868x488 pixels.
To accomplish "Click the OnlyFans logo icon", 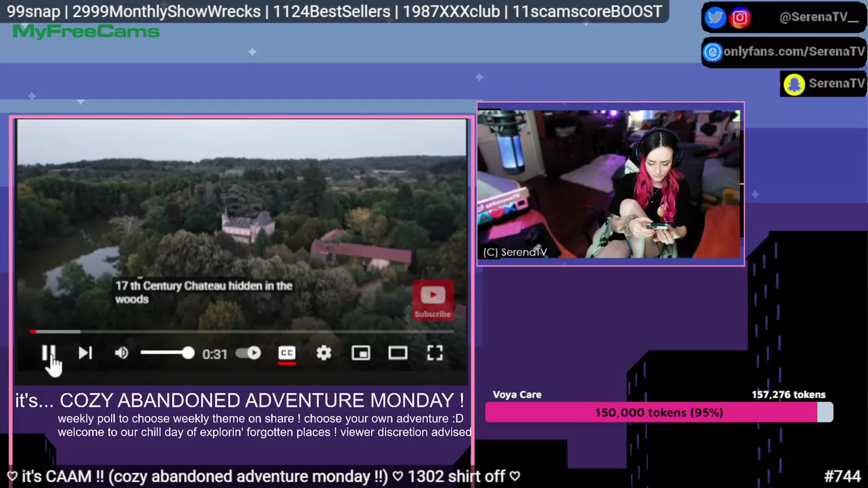I will point(712,52).
